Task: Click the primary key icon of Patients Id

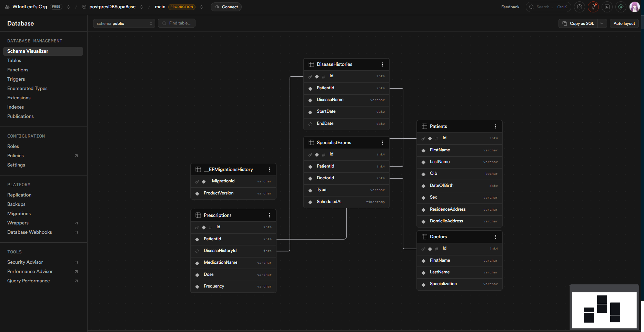Action: click(423, 139)
